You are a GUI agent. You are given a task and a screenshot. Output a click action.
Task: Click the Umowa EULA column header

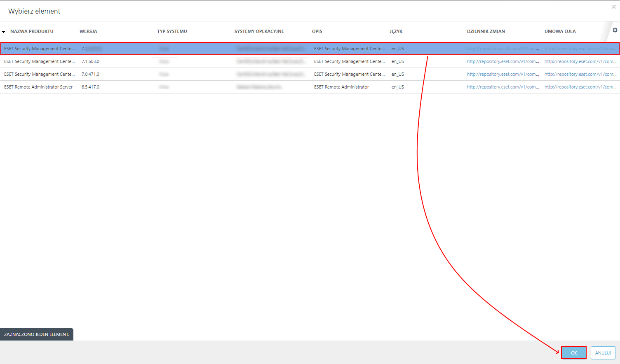[560, 31]
